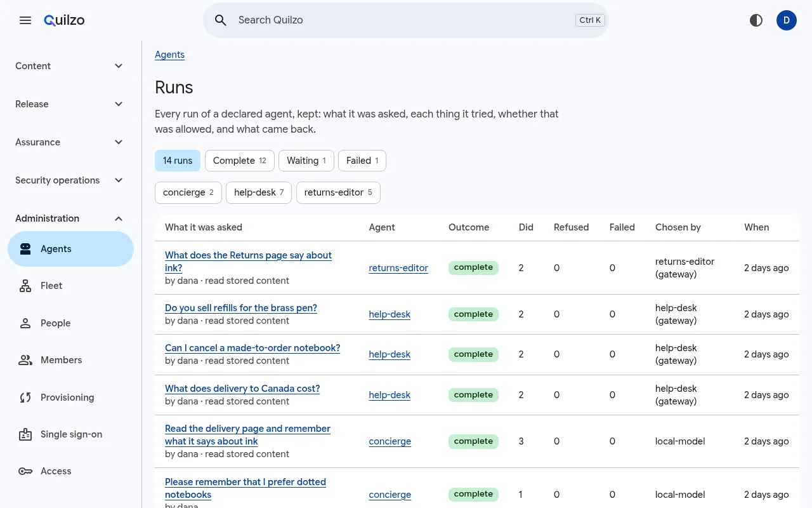Expand the Content section
Viewport: 812px width, 508px height.
tap(70, 66)
